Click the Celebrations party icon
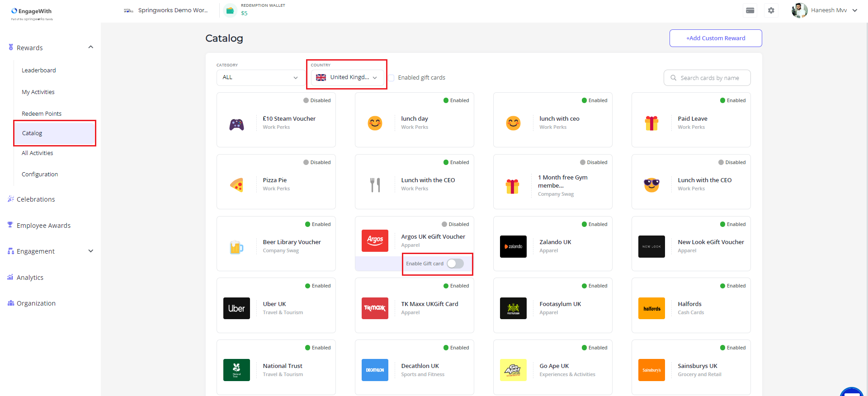 click(11, 199)
